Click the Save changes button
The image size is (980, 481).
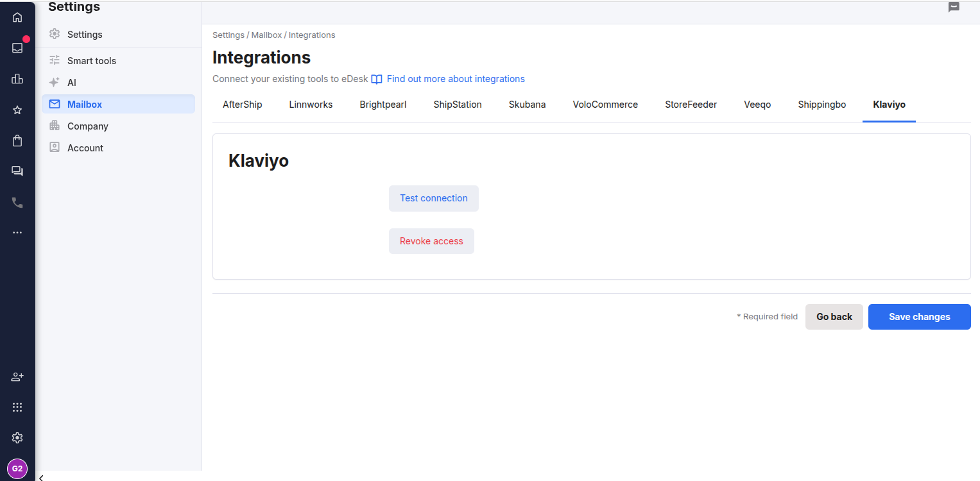click(x=919, y=316)
